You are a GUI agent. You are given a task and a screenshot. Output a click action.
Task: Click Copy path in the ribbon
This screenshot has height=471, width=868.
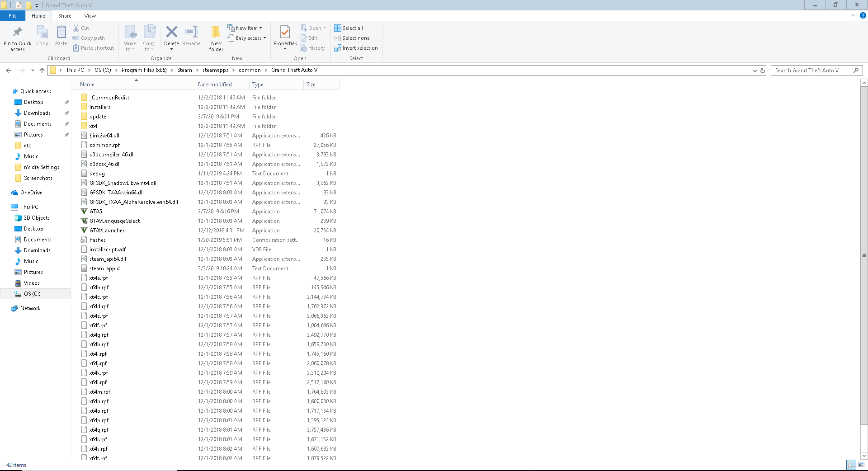[x=89, y=38]
